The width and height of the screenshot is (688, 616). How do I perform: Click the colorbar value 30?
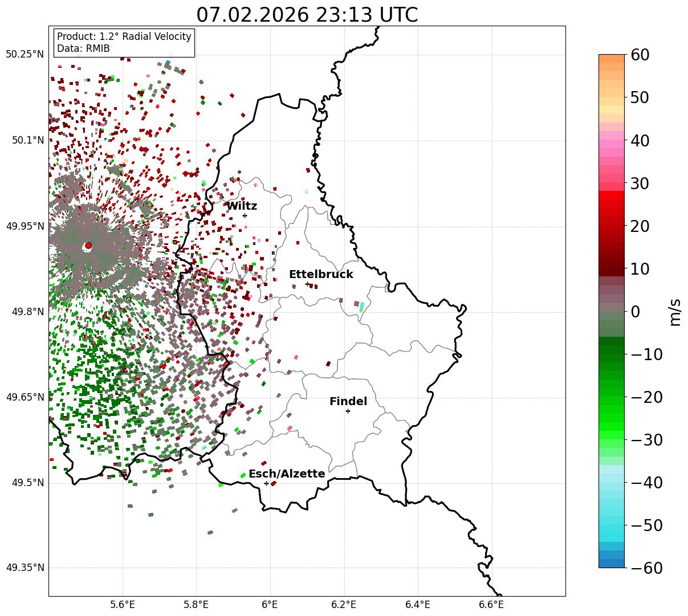tap(640, 183)
